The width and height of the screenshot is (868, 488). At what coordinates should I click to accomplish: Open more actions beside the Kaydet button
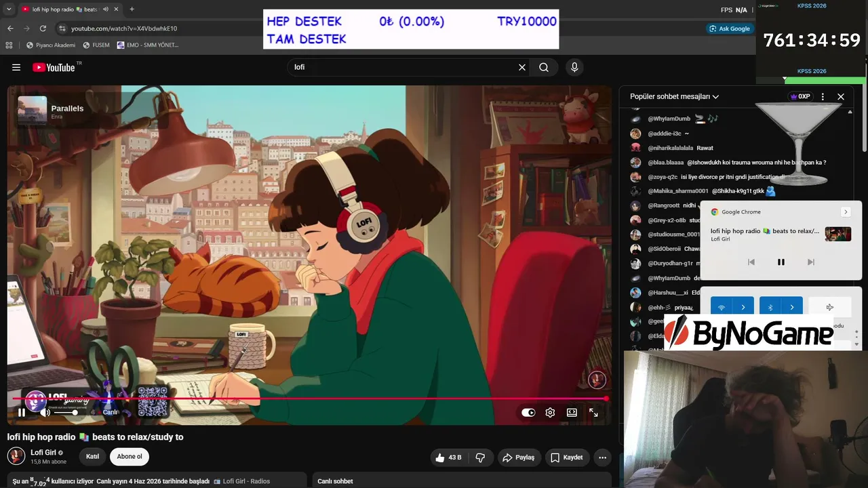coord(602,457)
